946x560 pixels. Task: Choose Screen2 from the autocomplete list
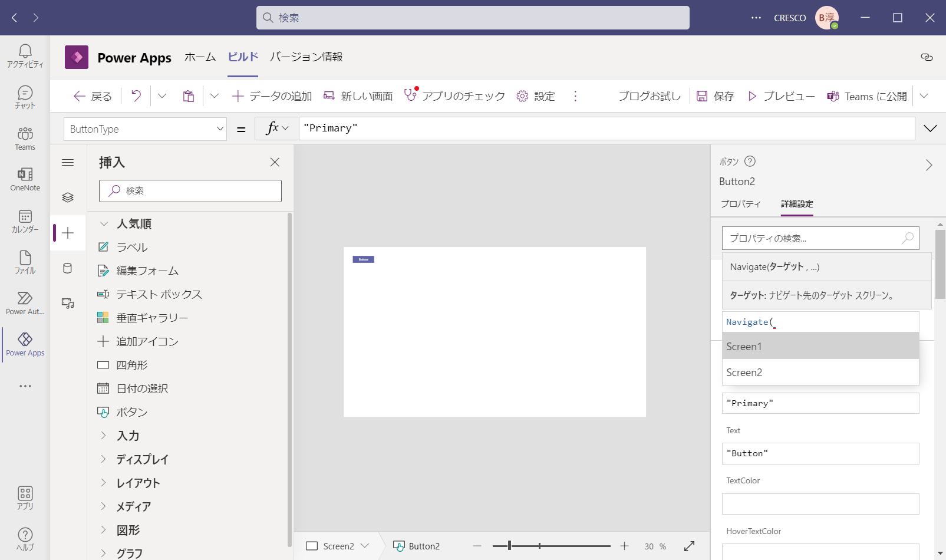[x=820, y=372]
